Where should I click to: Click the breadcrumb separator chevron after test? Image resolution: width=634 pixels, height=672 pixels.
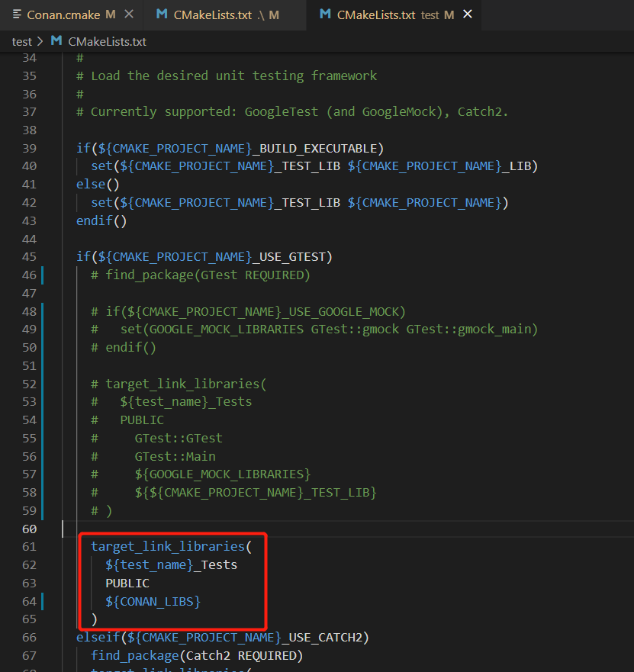(40, 42)
